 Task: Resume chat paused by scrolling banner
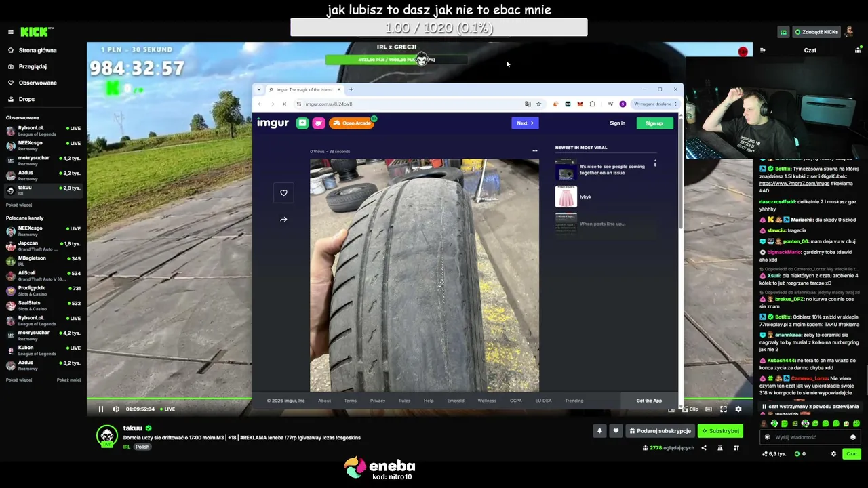810,406
